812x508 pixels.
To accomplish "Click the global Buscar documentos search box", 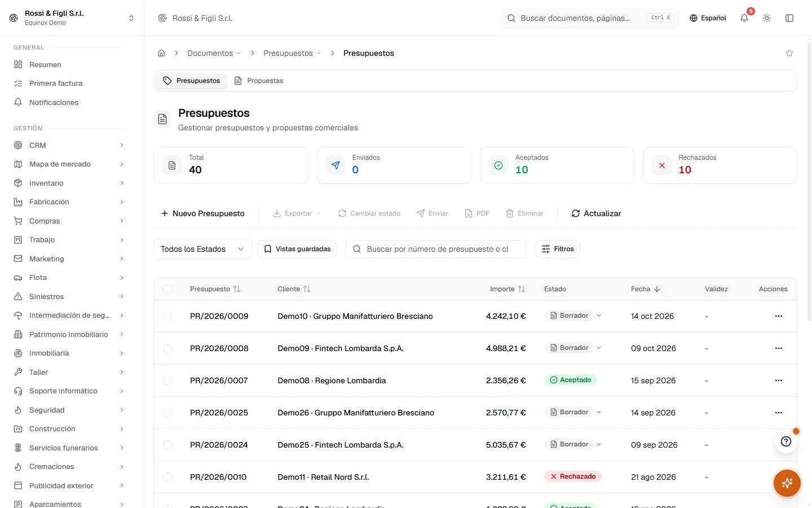I will (x=590, y=18).
